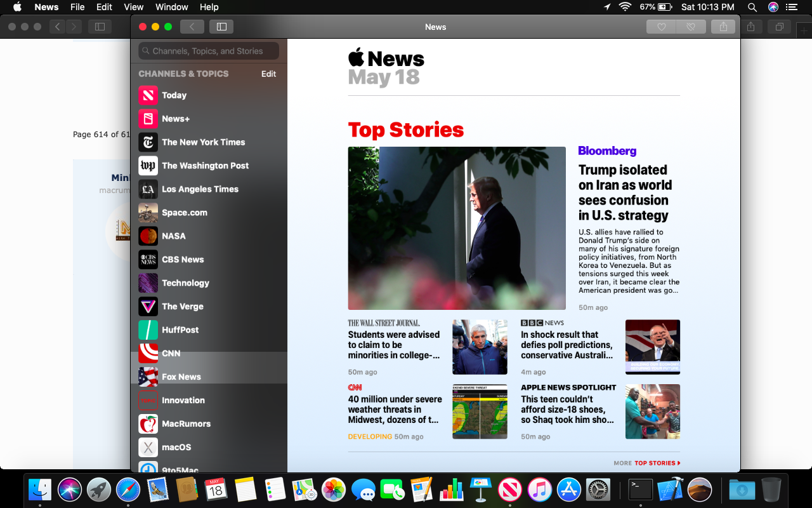Click share button in background Safari window

[751, 27]
